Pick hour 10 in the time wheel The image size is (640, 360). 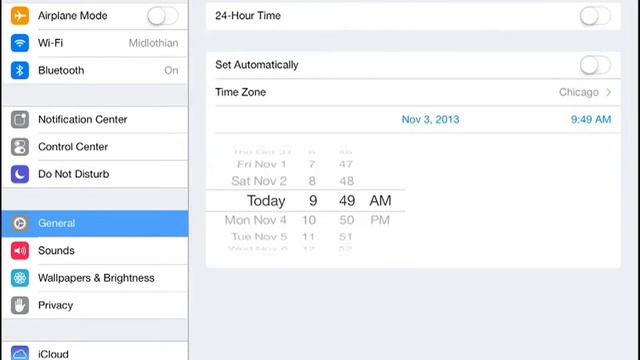click(309, 220)
